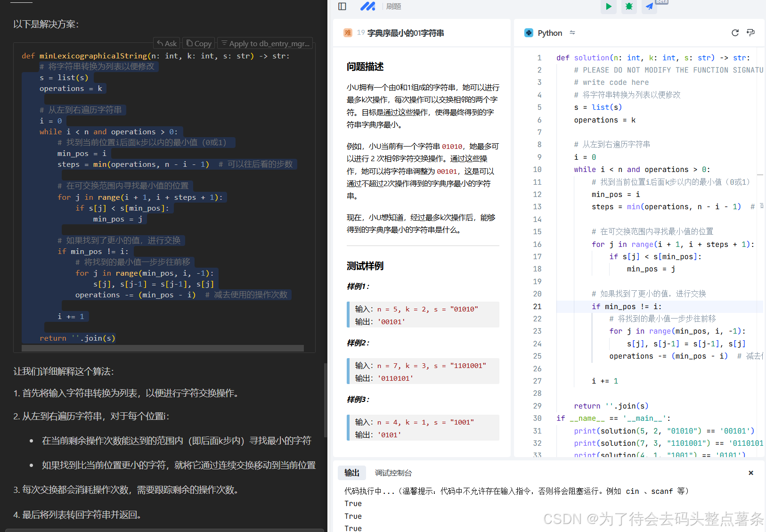This screenshot has height=532, width=766.
Task: Click the sidebar panel toggle icon
Action: [342, 6]
